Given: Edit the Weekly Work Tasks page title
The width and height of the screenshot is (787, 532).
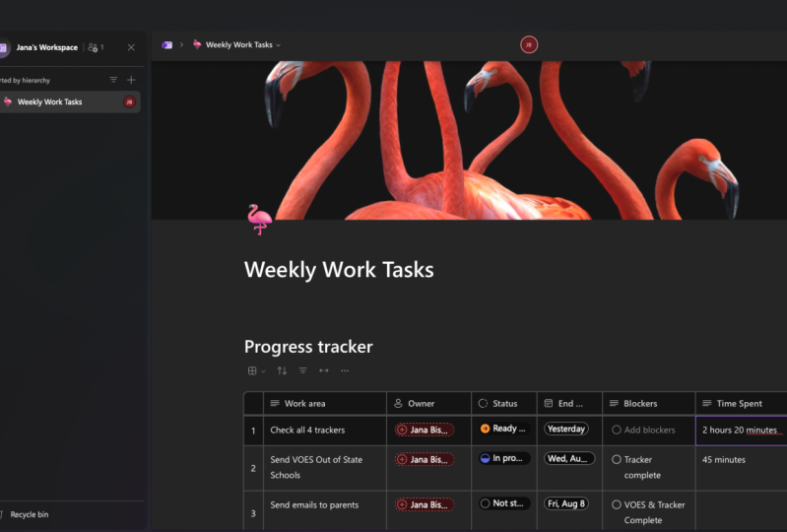Looking at the screenshot, I should click(x=339, y=270).
